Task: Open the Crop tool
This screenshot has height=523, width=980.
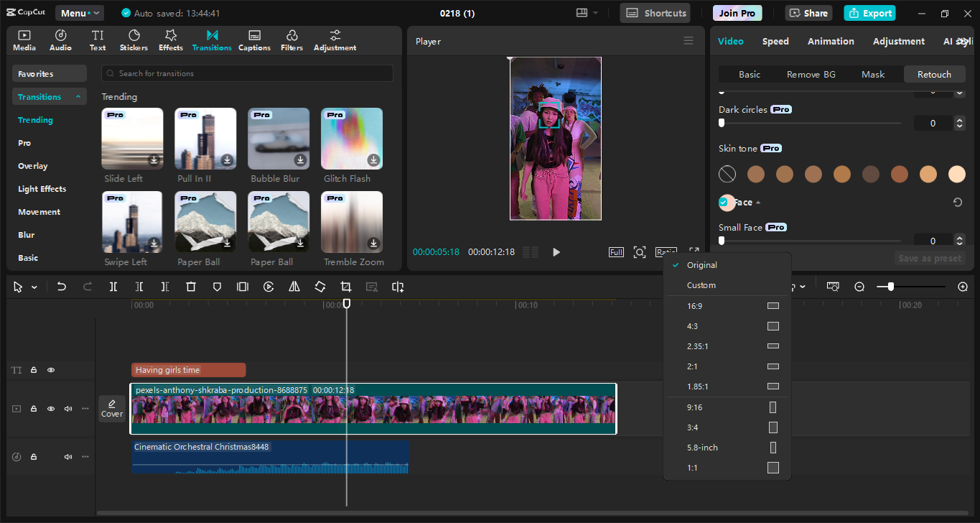Action: point(345,287)
